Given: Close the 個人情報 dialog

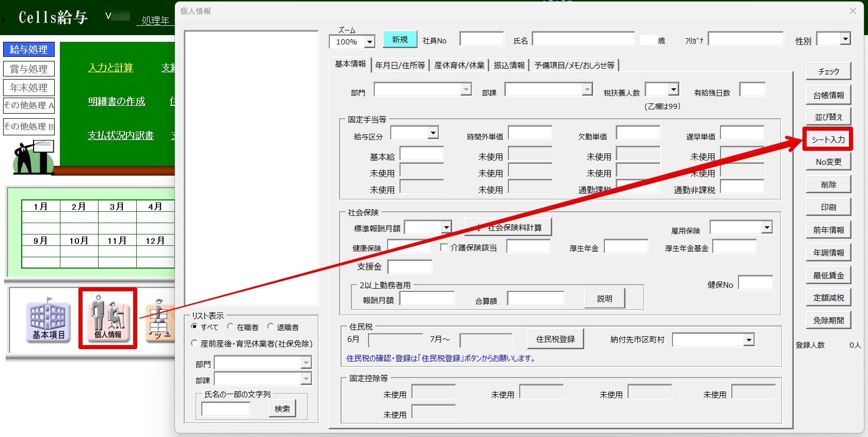Looking at the screenshot, I should 853,11.
